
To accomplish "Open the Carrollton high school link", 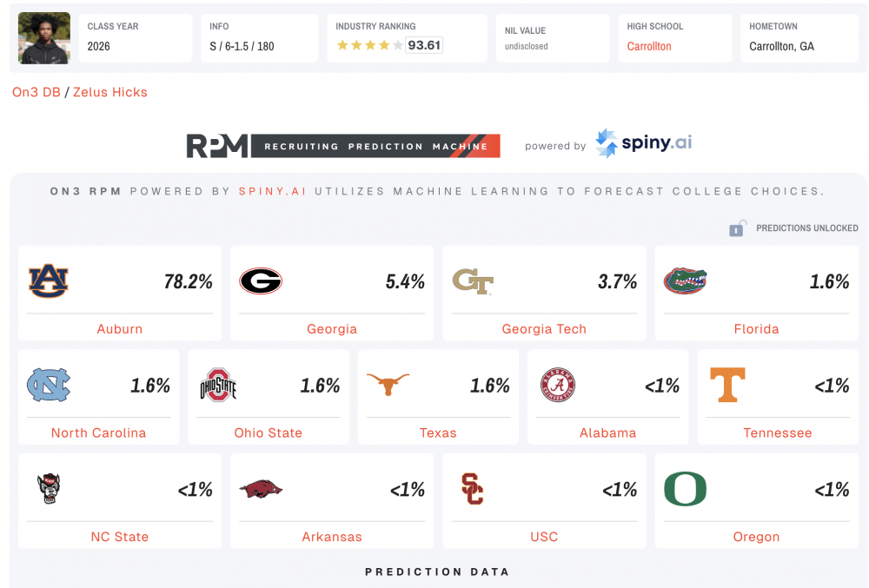I will tap(649, 46).
